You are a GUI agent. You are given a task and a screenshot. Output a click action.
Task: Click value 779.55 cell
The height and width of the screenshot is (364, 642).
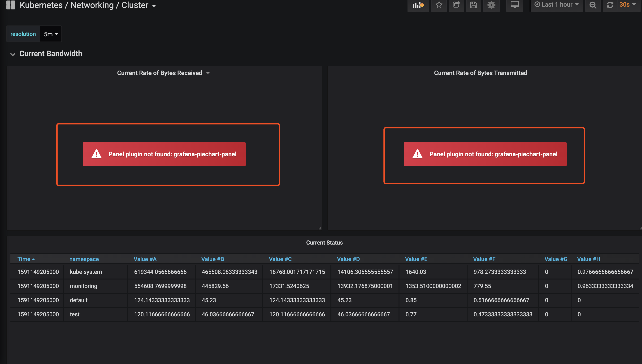pos(503,286)
